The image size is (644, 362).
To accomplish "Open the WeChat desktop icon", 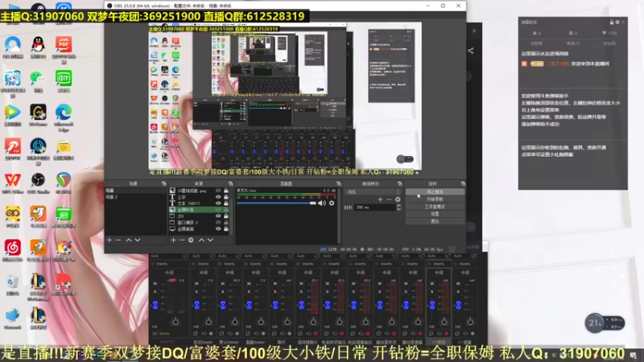I will pos(38,78).
